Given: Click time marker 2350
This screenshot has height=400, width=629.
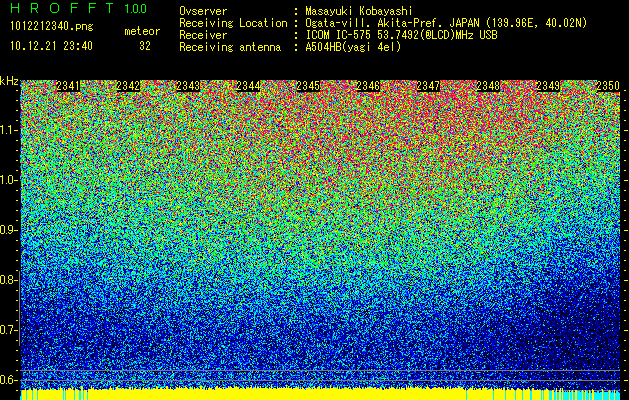Looking at the screenshot, I should tap(608, 86).
